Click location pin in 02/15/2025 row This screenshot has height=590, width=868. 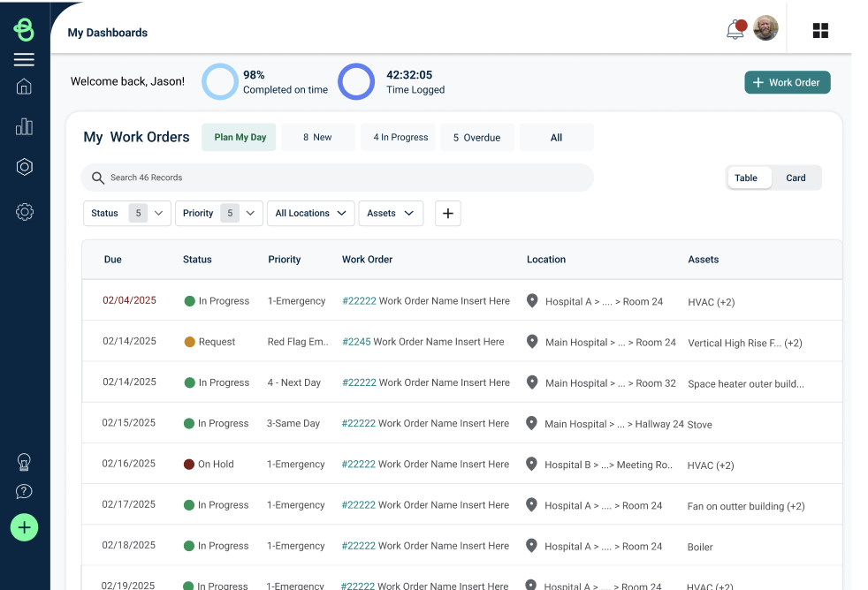(531, 423)
